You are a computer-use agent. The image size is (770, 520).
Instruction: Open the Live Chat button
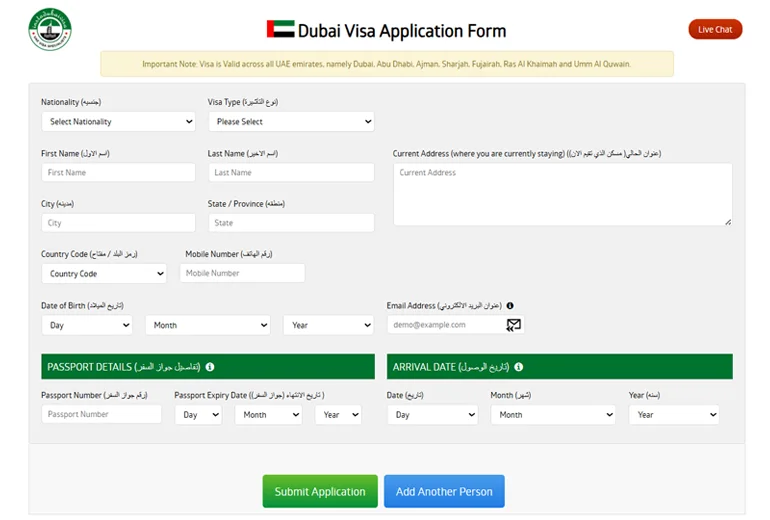pos(715,29)
